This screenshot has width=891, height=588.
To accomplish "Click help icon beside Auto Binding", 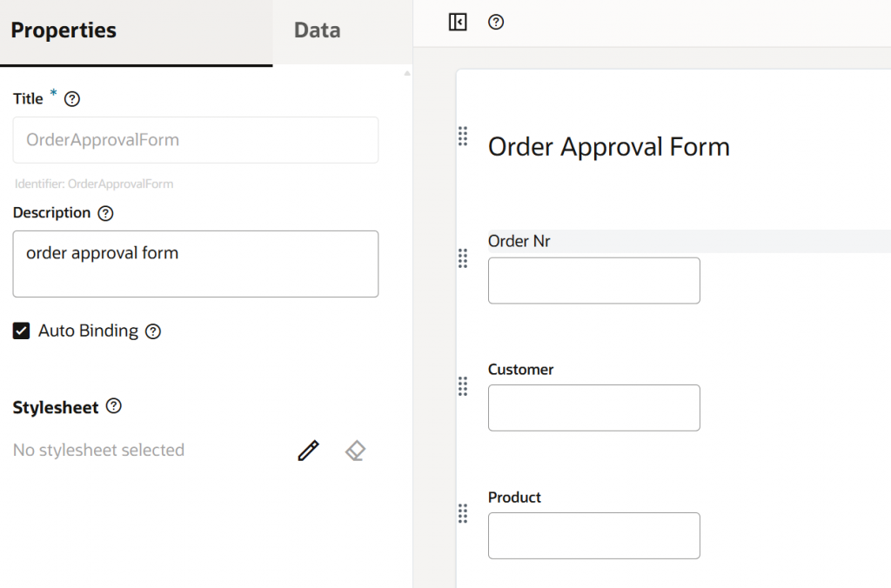I will click(x=153, y=331).
